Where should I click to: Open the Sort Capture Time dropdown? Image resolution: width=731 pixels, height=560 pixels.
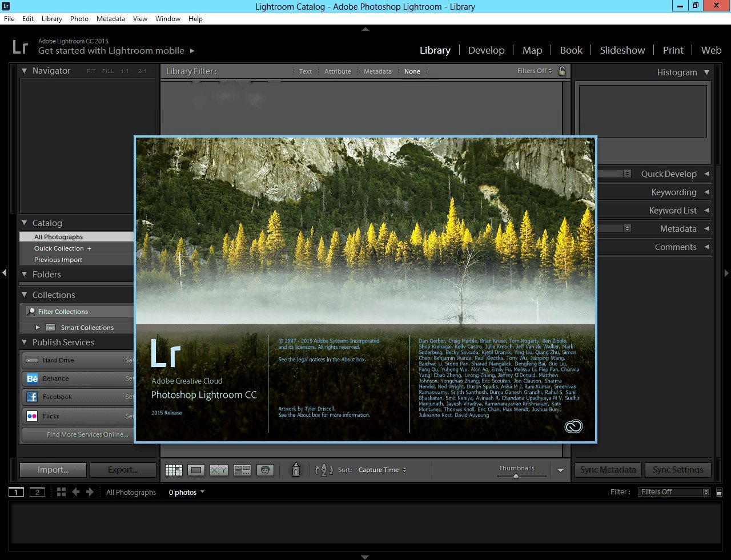pyautogui.click(x=382, y=470)
